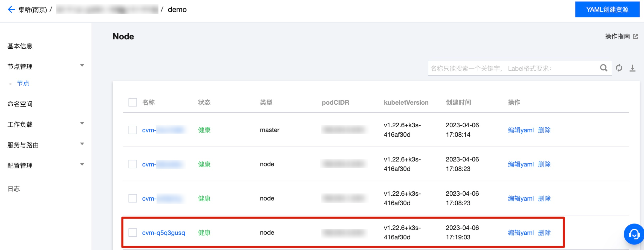Click the 类型 column header

tap(266, 102)
